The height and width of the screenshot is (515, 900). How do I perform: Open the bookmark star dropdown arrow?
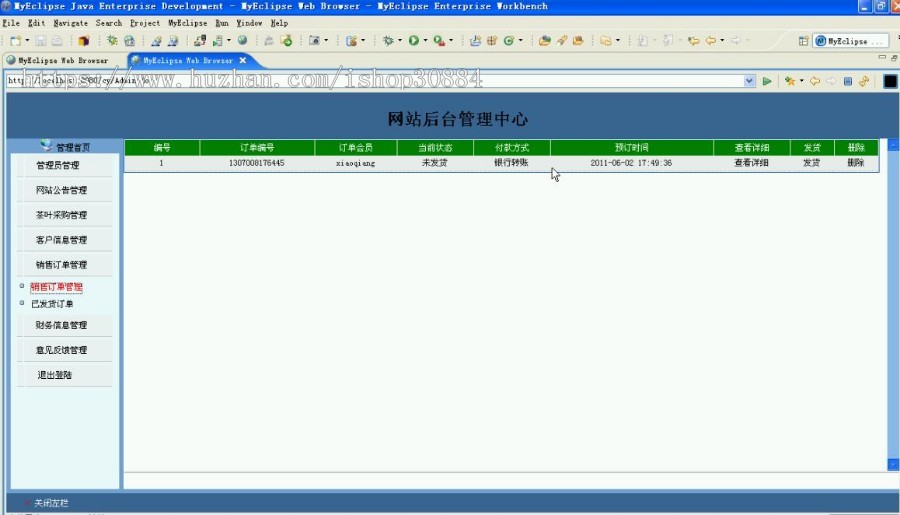click(801, 82)
